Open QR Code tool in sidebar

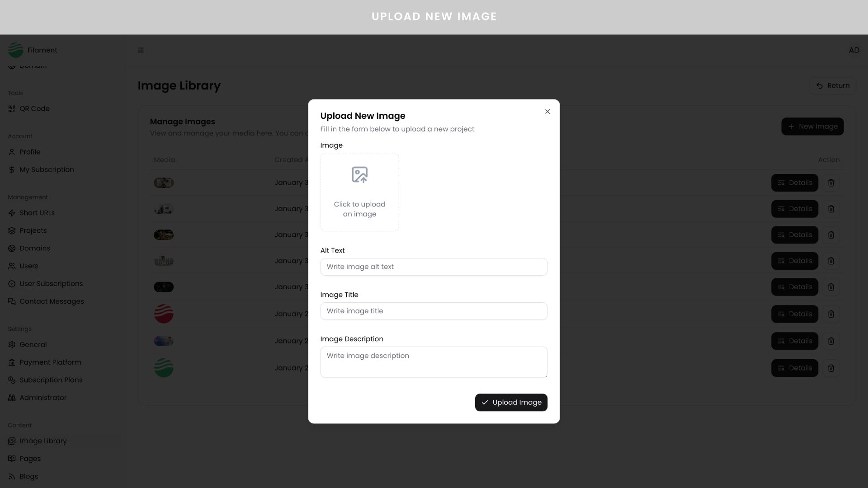click(x=34, y=109)
